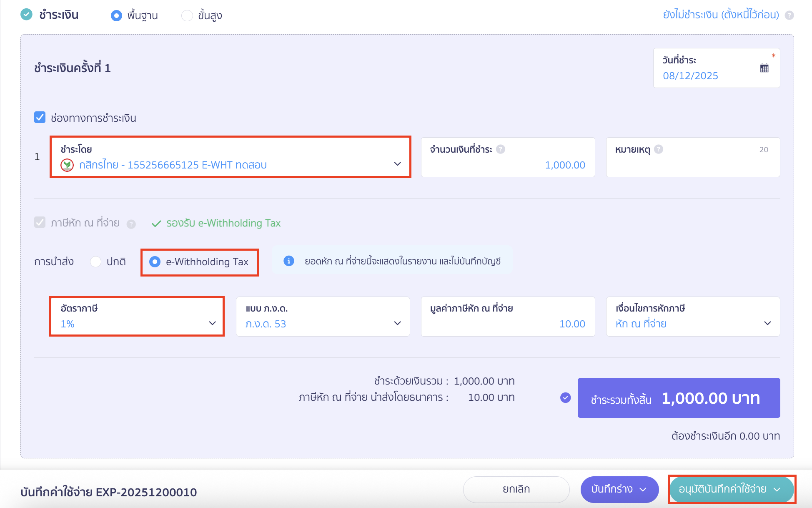Image resolution: width=812 pixels, height=508 pixels.
Task: Select the ขั้นสูง radio option
Action: coord(187,16)
